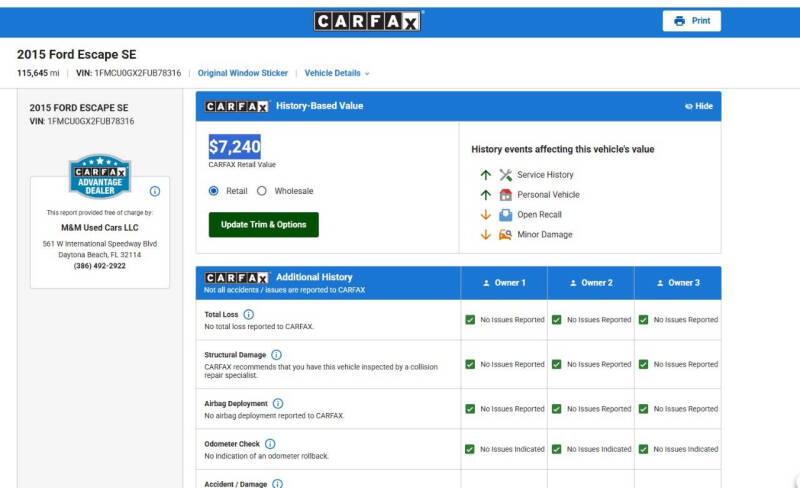Click the Minor Damage label

point(545,235)
